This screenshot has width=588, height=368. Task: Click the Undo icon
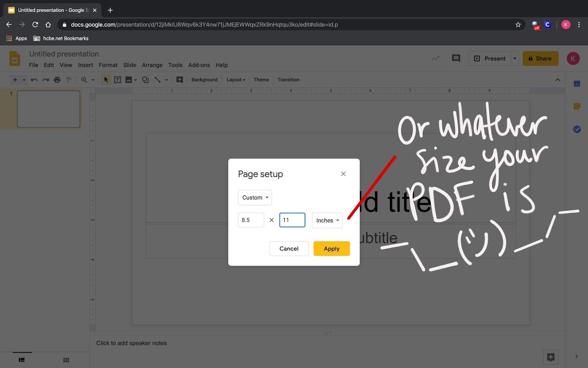[34, 79]
